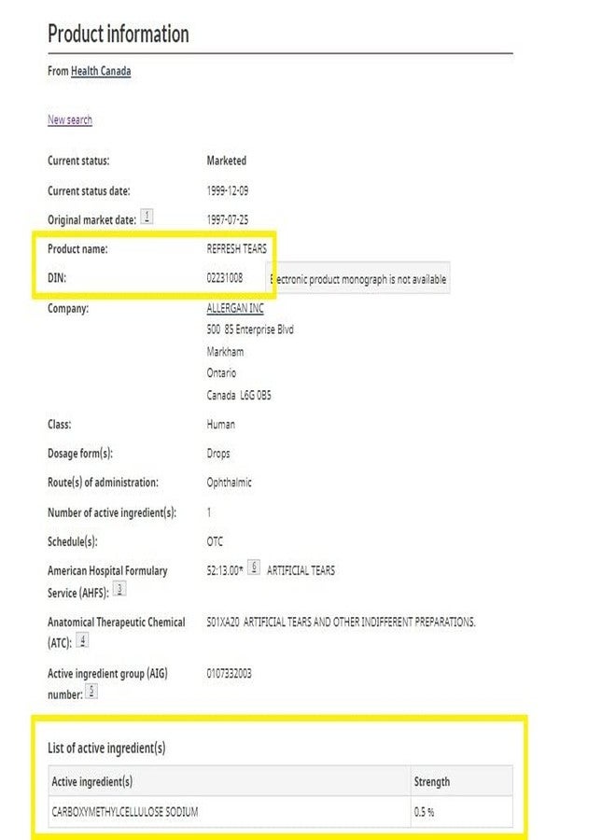Select the original market date 1997-07-25
The image size is (616, 840).
coord(228,219)
